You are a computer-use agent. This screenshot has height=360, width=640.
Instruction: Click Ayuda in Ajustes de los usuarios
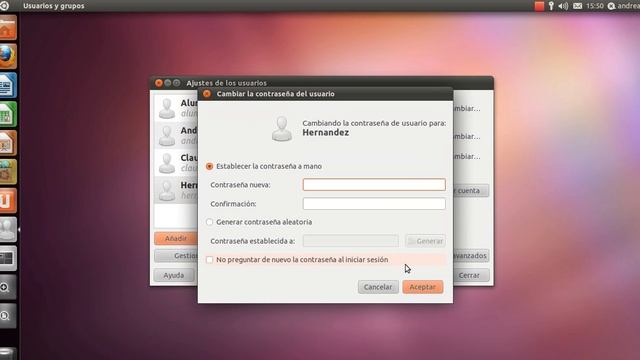(x=174, y=275)
